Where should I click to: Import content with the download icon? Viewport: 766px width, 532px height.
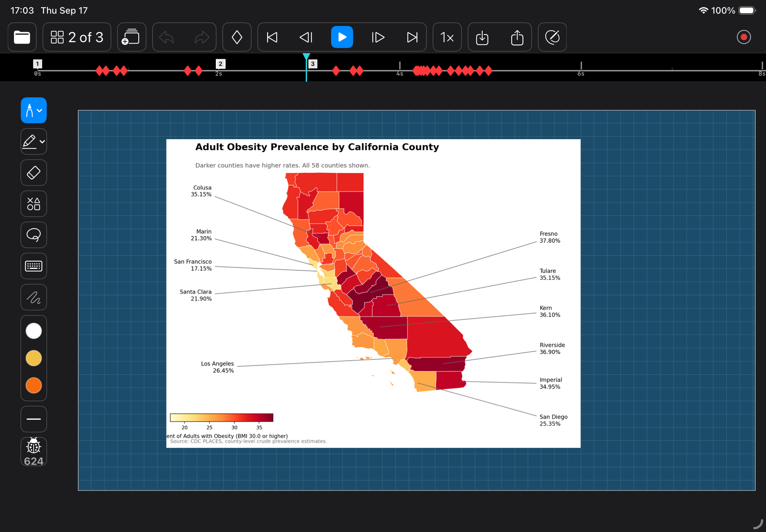pyautogui.click(x=482, y=37)
